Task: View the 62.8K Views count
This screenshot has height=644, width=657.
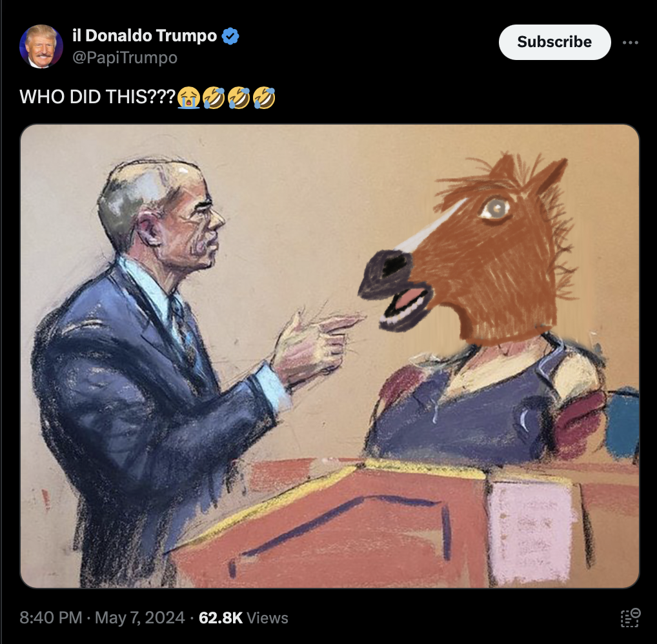Action: coord(243,618)
